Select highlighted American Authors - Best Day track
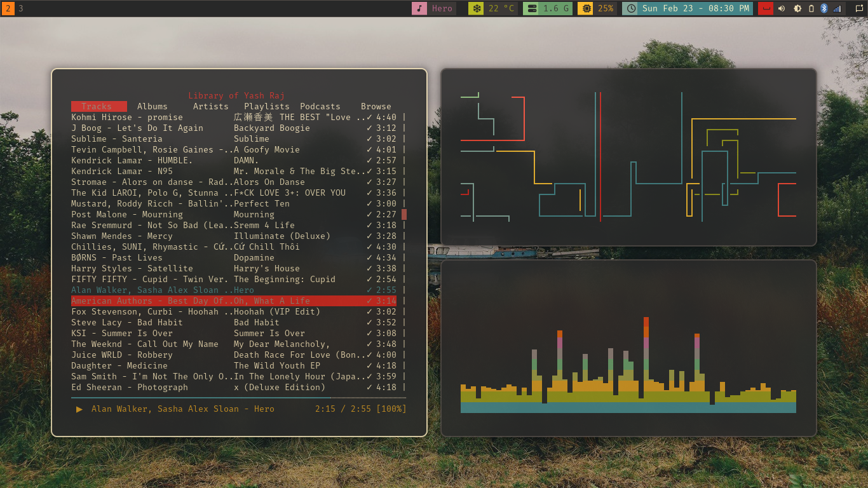Image resolution: width=868 pixels, height=488 pixels. [x=234, y=301]
